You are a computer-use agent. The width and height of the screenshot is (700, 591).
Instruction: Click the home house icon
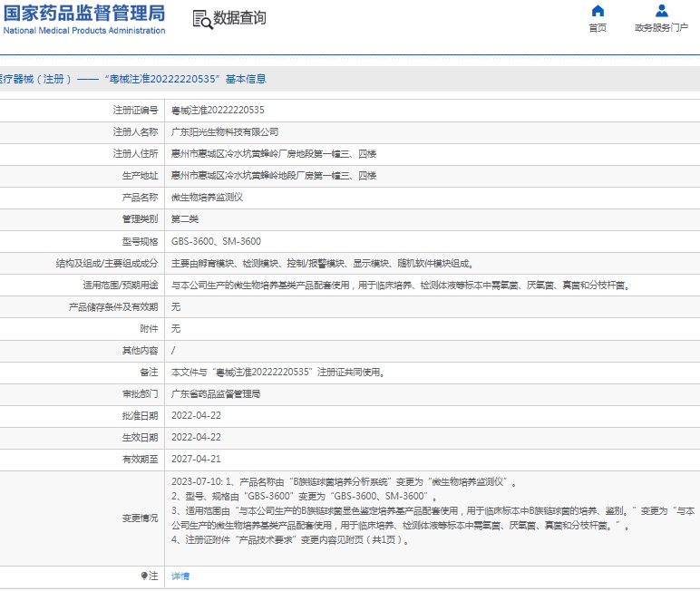[x=598, y=10]
